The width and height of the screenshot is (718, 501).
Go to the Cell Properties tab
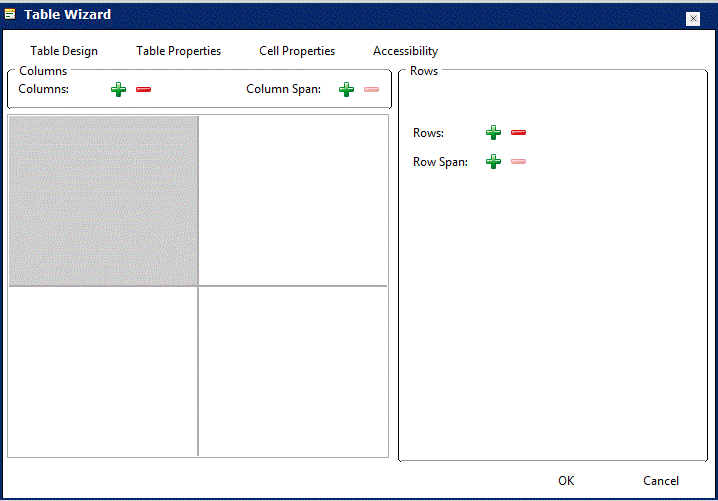[x=297, y=51]
